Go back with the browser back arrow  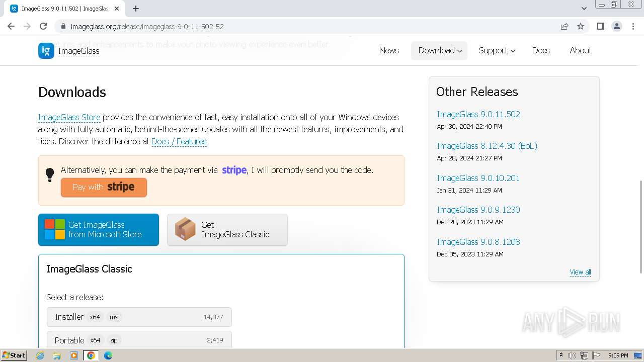click(11, 26)
